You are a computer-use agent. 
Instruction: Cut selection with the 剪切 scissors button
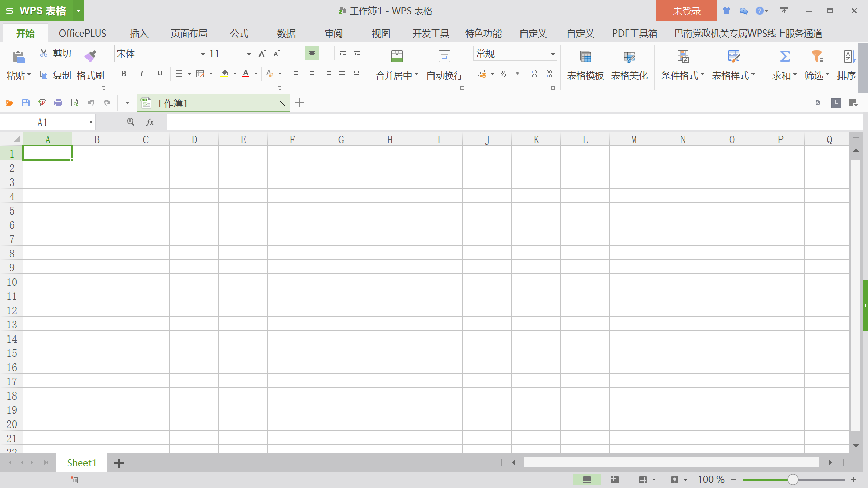coord(55,53)
